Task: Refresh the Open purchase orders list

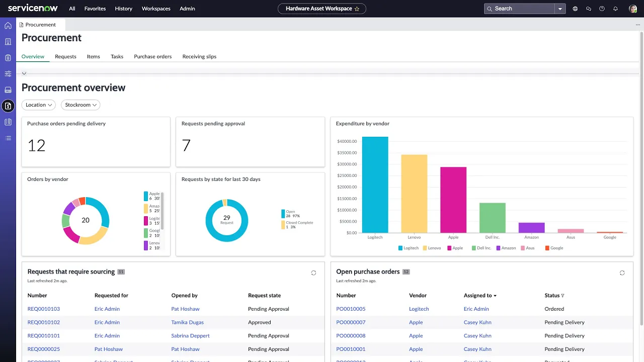Action: tap(622, 273)
